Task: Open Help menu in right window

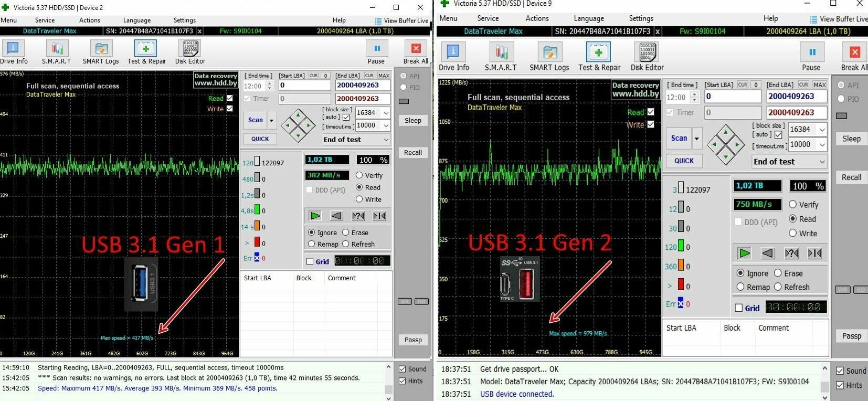Action: pyautogui.click(x=771, y=18)
